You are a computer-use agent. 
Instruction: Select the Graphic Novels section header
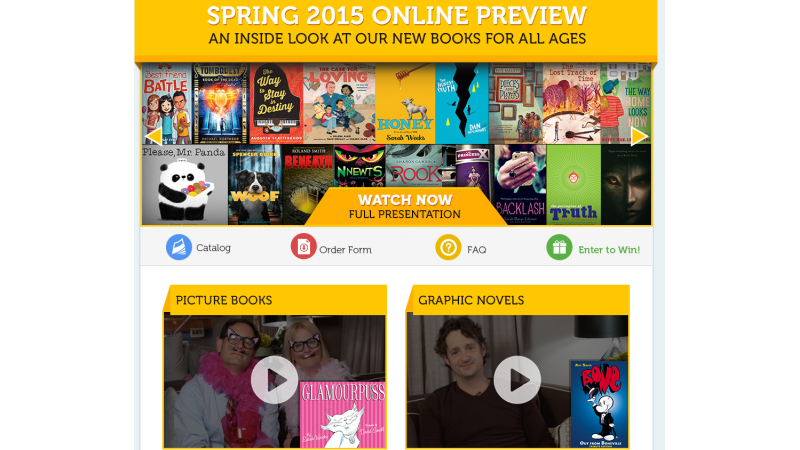click(471, 300)
